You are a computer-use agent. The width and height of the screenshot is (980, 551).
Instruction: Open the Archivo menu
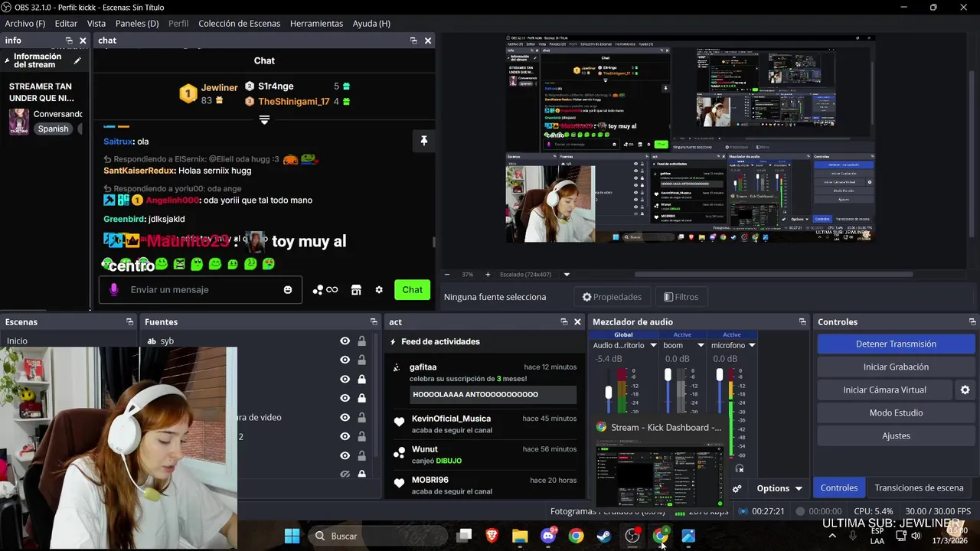pos(25,24)
